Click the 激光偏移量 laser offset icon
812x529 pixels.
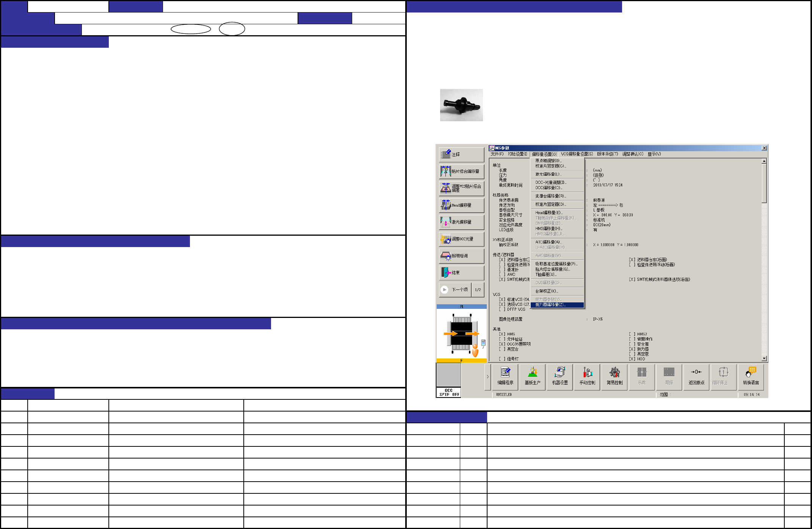click(461, 222)
